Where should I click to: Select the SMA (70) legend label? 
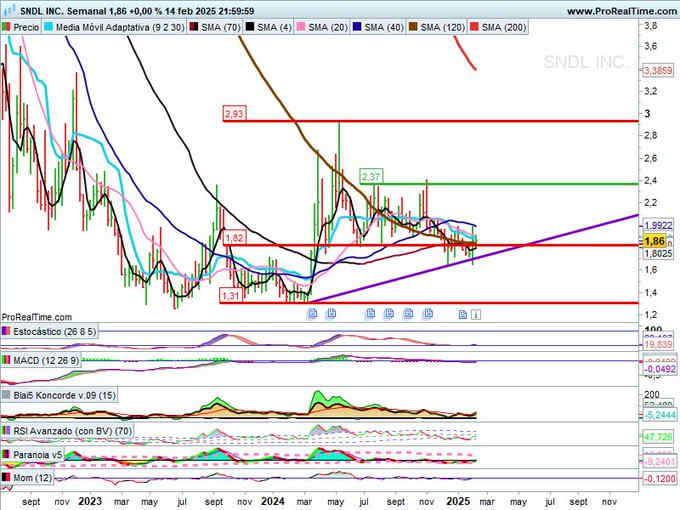(x=221, y=27)
